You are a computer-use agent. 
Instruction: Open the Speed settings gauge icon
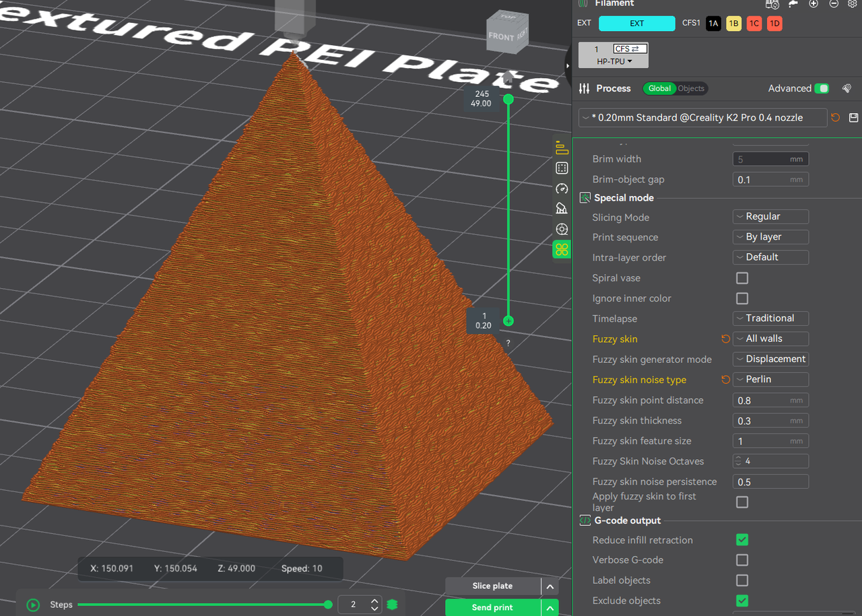point(562,189)
